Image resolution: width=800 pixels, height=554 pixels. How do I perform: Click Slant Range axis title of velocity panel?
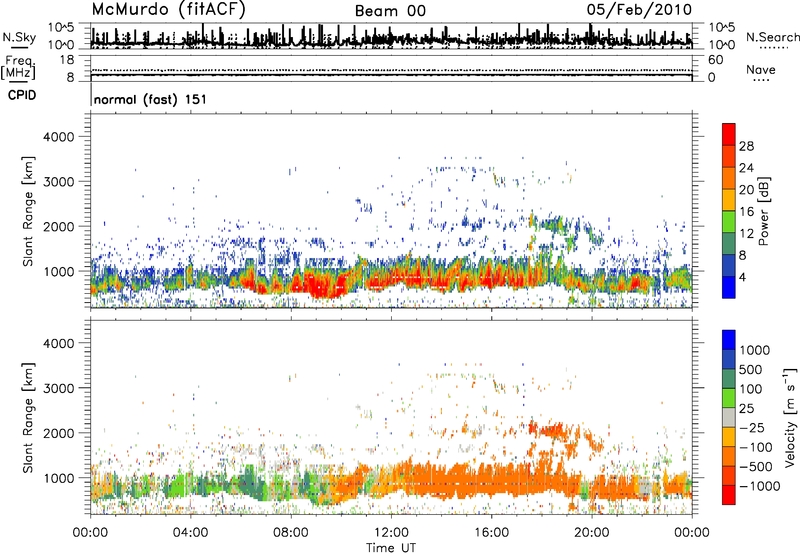point(28,418)
